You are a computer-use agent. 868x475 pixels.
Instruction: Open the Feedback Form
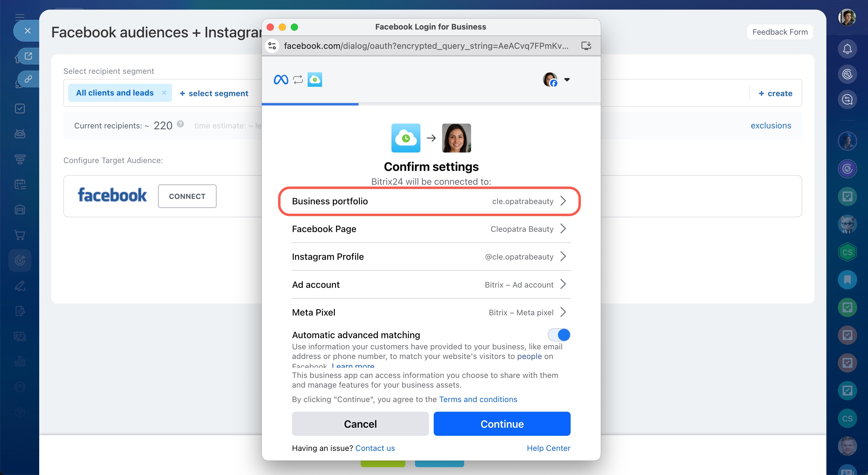pos(780,32)
